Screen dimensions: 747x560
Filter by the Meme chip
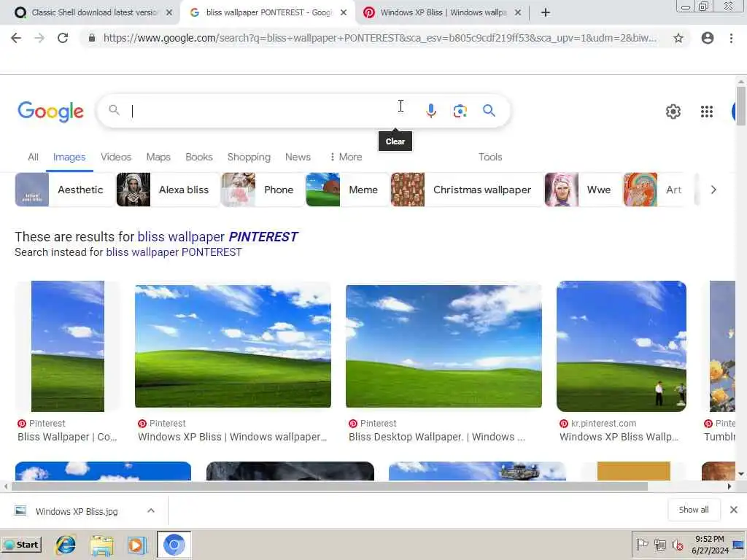[347, 190]
